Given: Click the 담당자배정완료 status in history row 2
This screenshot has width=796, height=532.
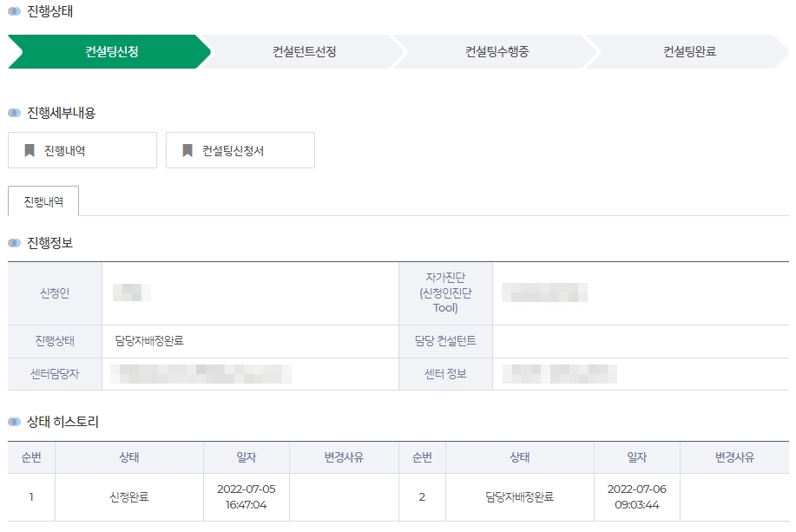Looking at the screenshot, I should (519, 497).
